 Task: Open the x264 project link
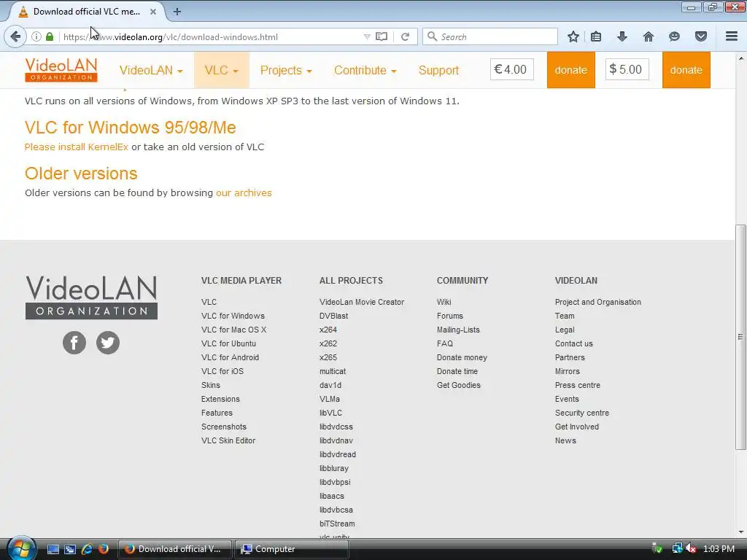pos(328,330)
